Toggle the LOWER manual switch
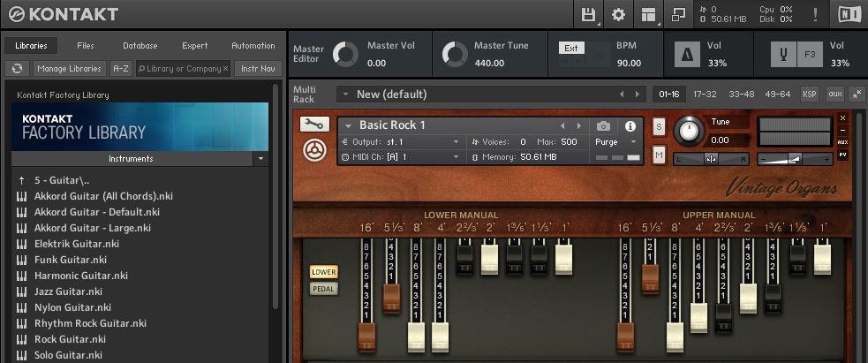 pos(324,272)
